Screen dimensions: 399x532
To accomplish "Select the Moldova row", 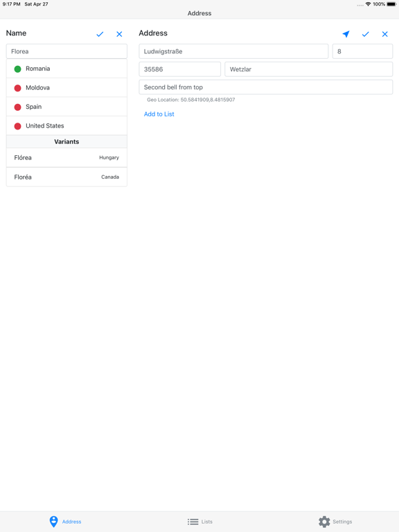I will (66, 87).
